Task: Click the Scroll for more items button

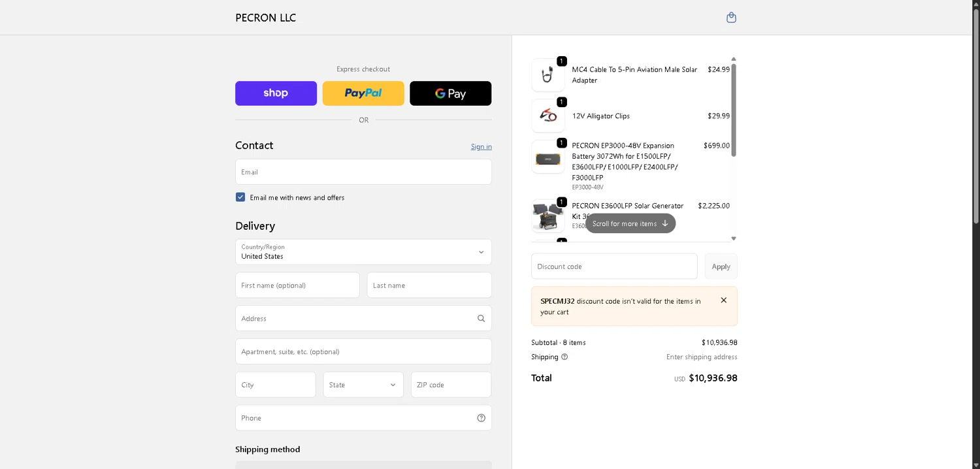Action: coord(630,223)
